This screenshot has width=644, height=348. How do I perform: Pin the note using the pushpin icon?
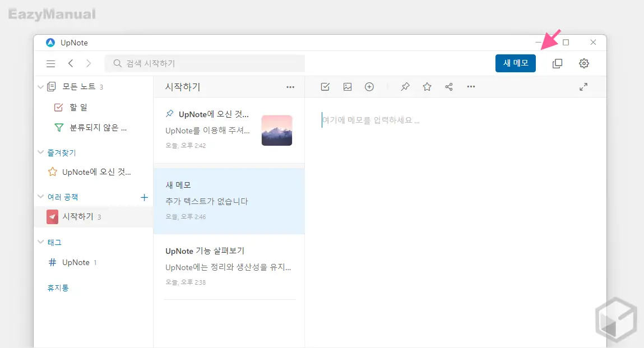point(405,87)
